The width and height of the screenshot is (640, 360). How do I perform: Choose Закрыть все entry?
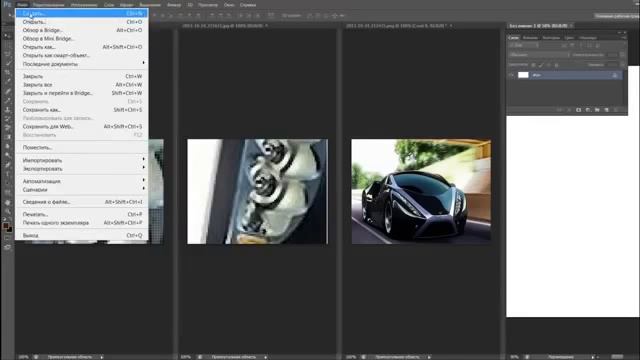(x=82, y=84)
